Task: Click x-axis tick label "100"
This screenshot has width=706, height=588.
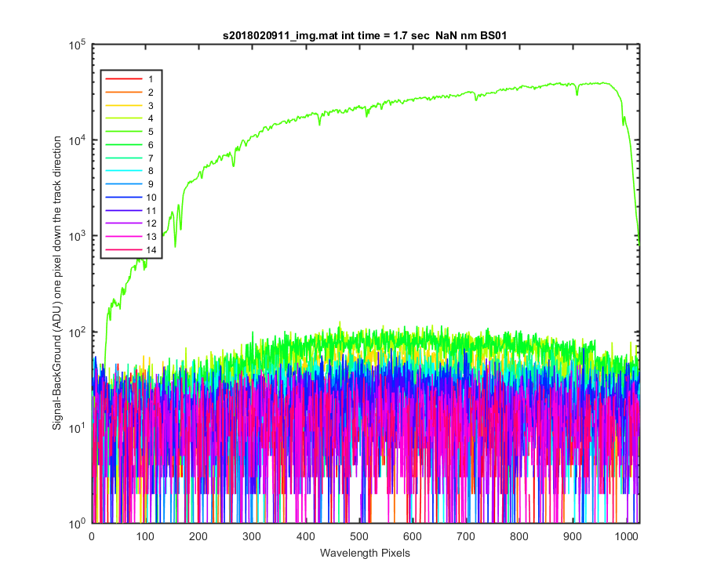Action: (x=145, y=537)
